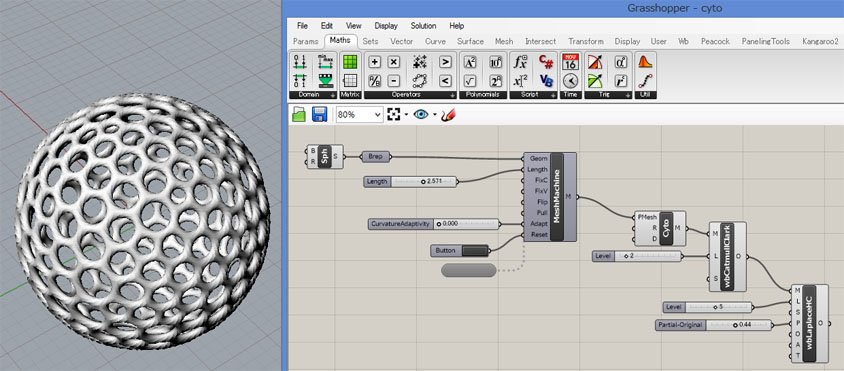This screenshot has height=371, width=844.
Task: Pick the min/max Bounds component icon
Action: 325,62
